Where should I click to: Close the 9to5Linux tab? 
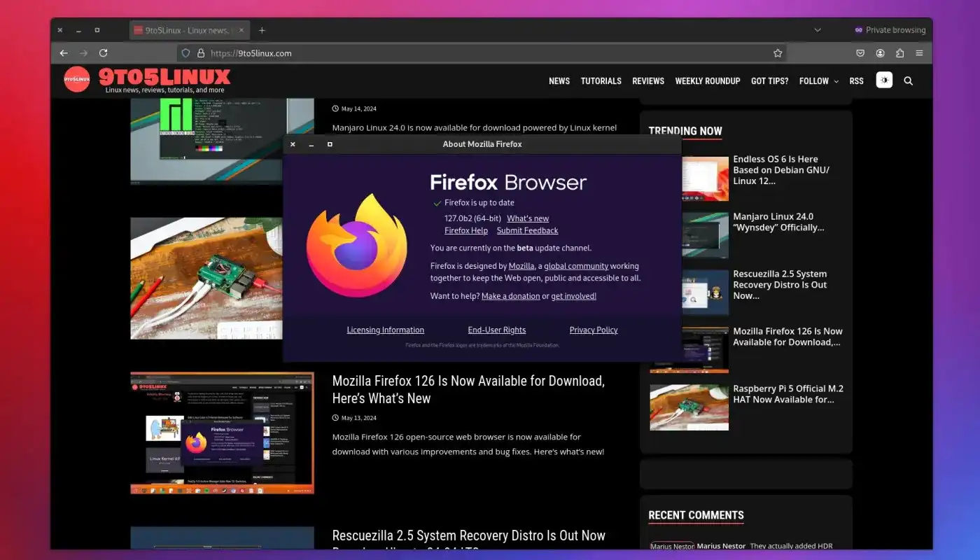pos(241,30)
